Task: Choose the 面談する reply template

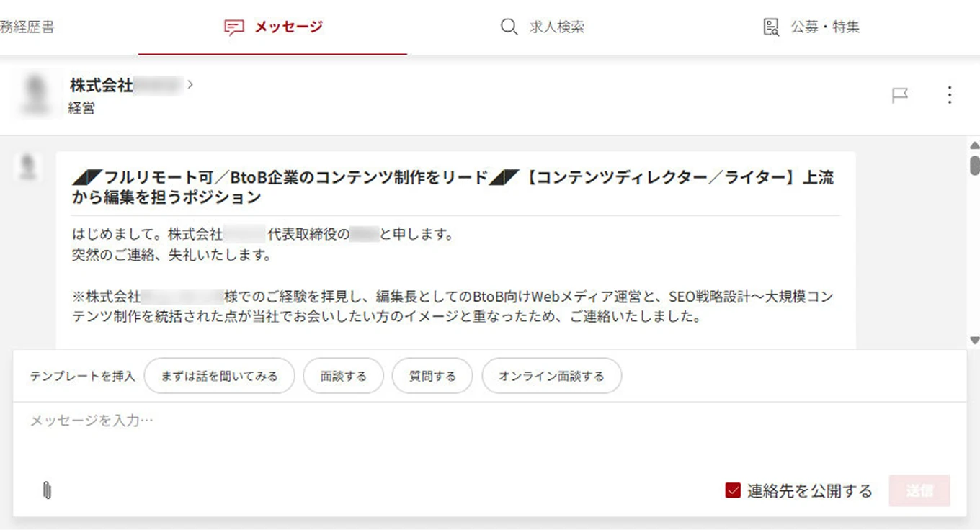Action: tap(344, 375)
